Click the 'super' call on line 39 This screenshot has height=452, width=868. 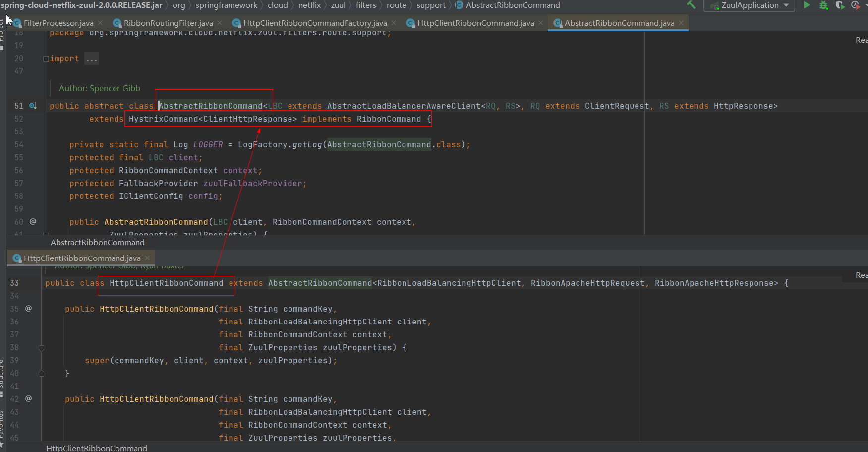(97, 361)
